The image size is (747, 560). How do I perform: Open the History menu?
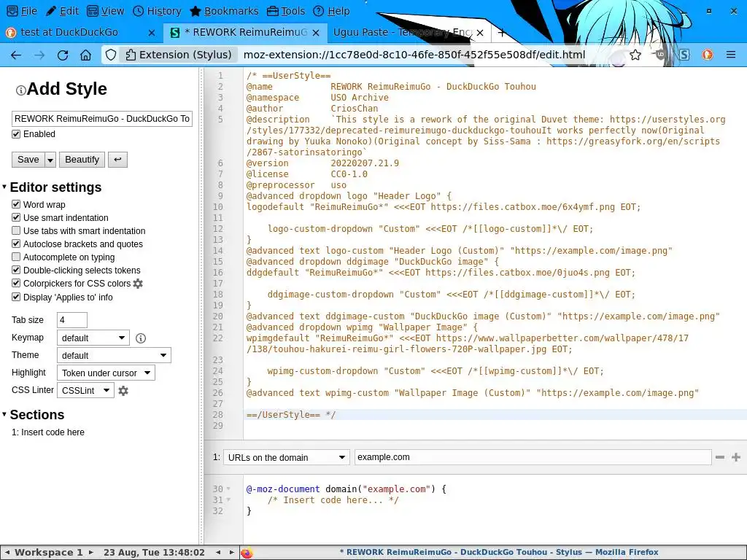157,11
